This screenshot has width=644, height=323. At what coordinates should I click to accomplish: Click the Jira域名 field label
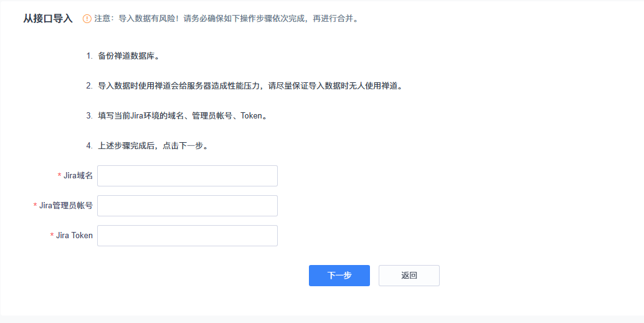click(x=78, y=176)
